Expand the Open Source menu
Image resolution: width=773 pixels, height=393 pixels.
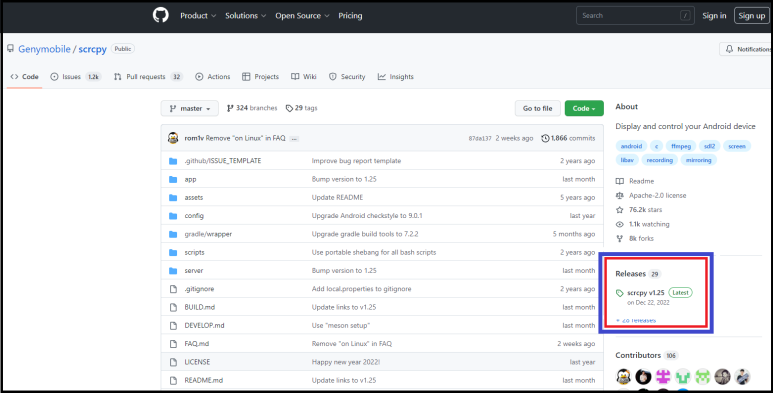point(302,16)
